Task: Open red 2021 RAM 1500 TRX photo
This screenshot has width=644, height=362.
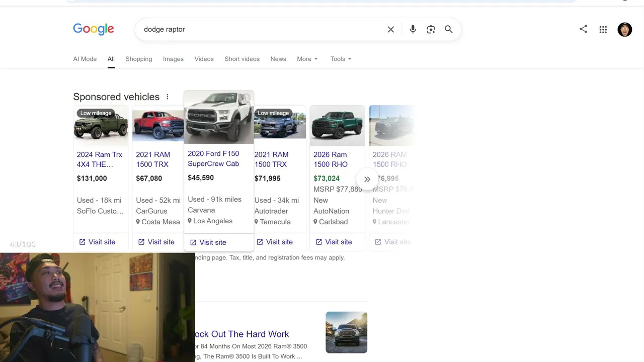Action: click(158, 125)
